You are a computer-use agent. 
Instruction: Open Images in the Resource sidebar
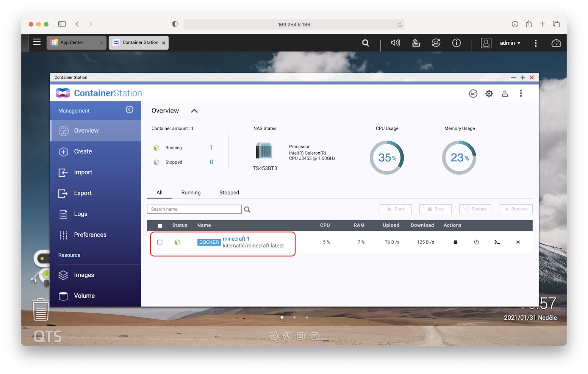[84, 275]
